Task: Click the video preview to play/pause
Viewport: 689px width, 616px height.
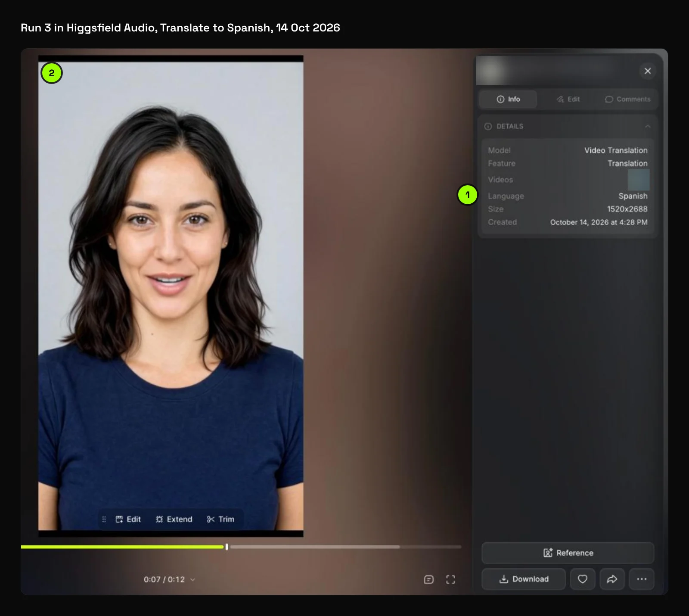Action: click(x=171, y=296)
